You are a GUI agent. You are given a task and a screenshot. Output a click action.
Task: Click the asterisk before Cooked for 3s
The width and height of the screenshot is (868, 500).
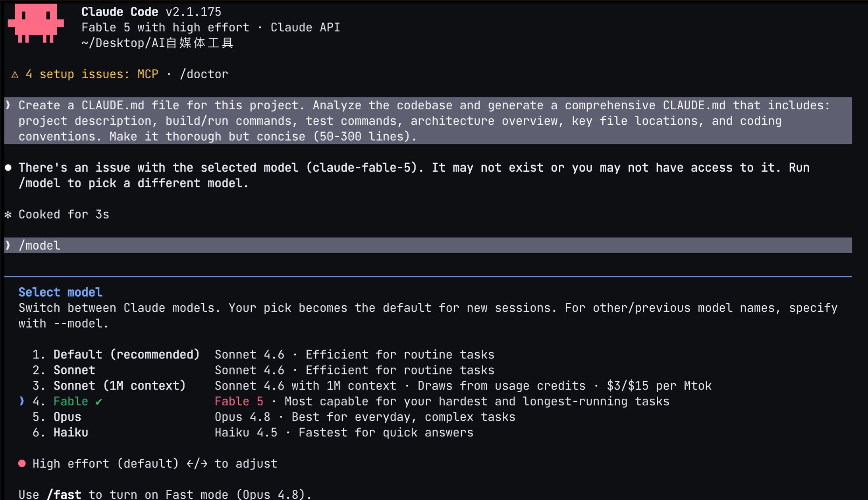coord(8,215)
